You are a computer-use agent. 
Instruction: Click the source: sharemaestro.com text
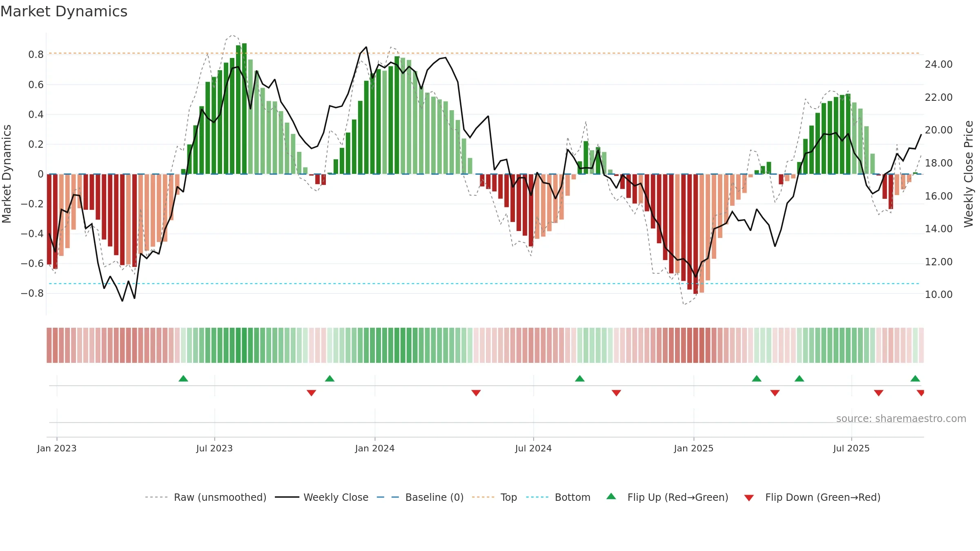pyautogui.click(x=901, y=418)
